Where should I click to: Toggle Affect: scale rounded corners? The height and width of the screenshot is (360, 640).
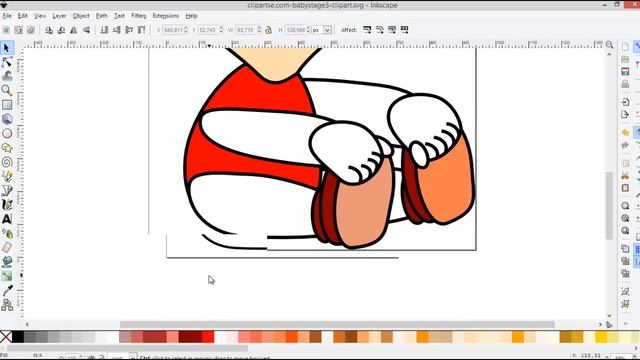tap(380, 30)
